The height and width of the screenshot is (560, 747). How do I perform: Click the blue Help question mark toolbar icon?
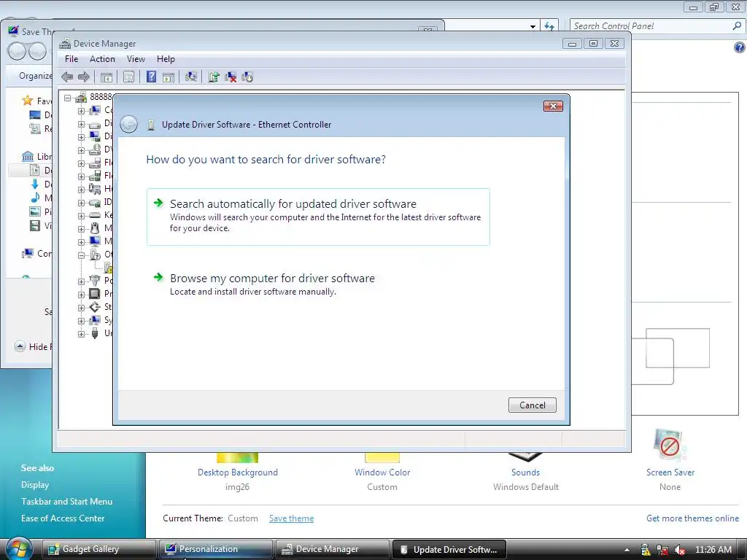[x=151, y=77]
